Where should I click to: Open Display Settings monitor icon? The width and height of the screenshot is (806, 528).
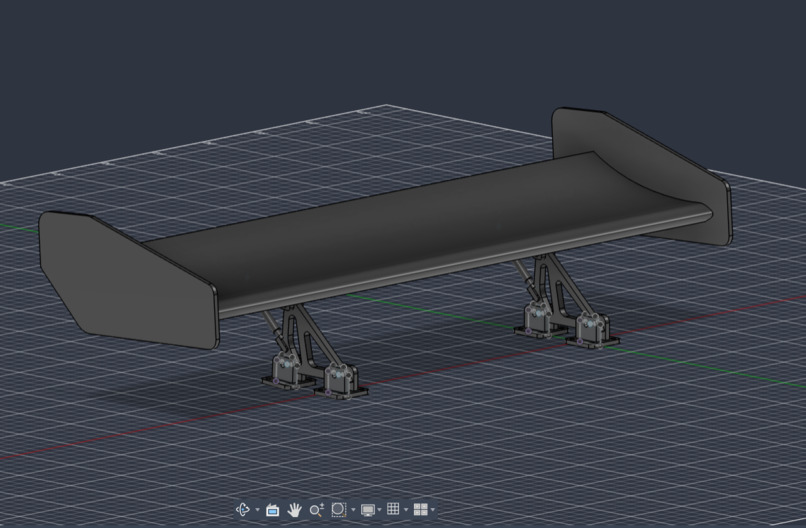[x=368, y=510]
